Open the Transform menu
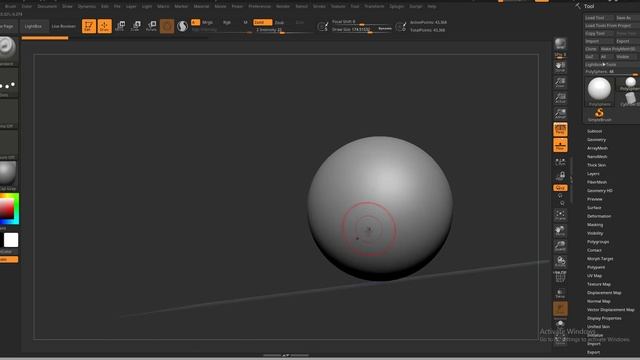 pos(374,6)
